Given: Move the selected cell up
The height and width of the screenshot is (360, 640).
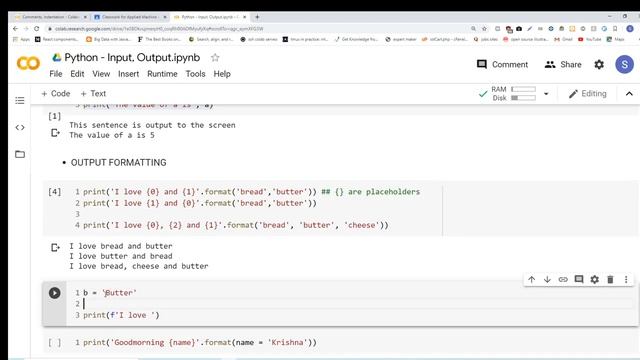Looking at the screenshot, I should pos(531,280).
